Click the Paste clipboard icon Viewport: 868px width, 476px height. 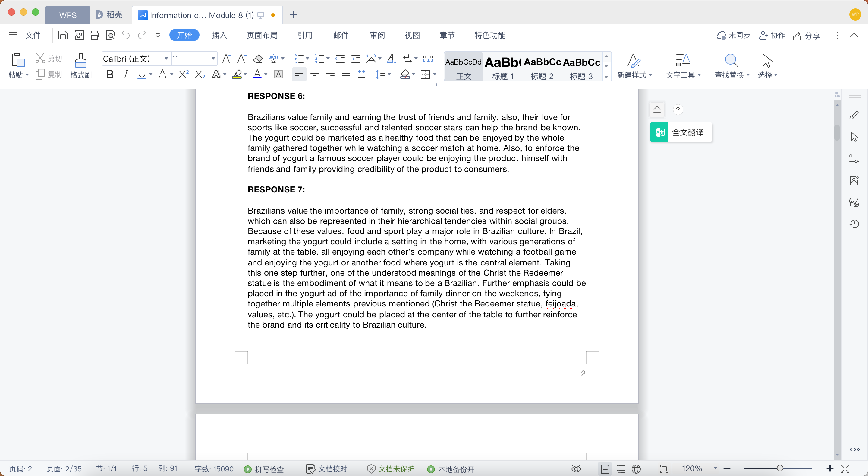click(18, 60)
